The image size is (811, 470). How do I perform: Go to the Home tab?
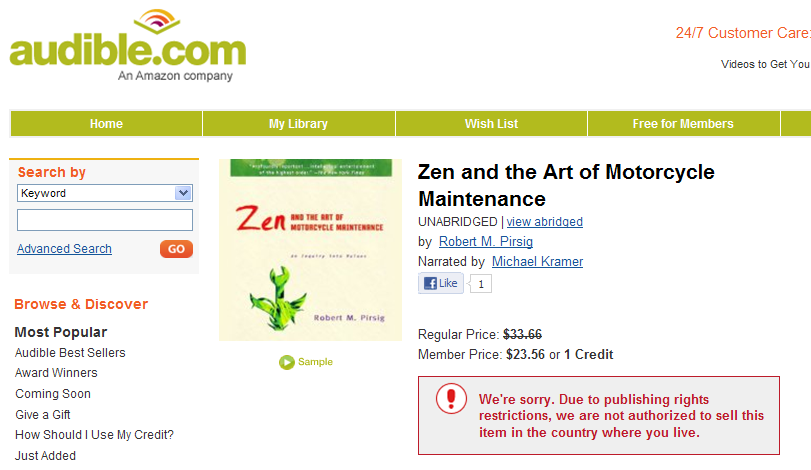point(106,124)
